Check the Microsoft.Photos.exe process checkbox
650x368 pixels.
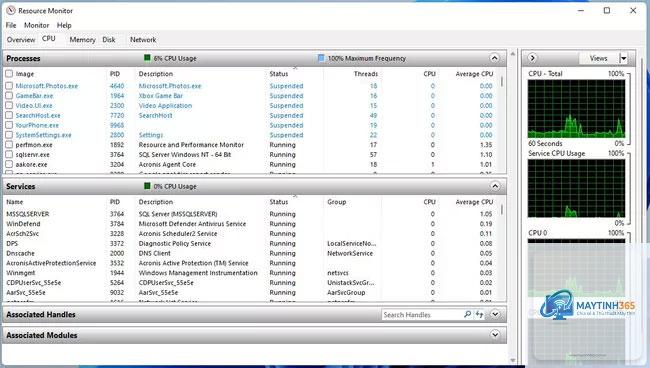9,86
